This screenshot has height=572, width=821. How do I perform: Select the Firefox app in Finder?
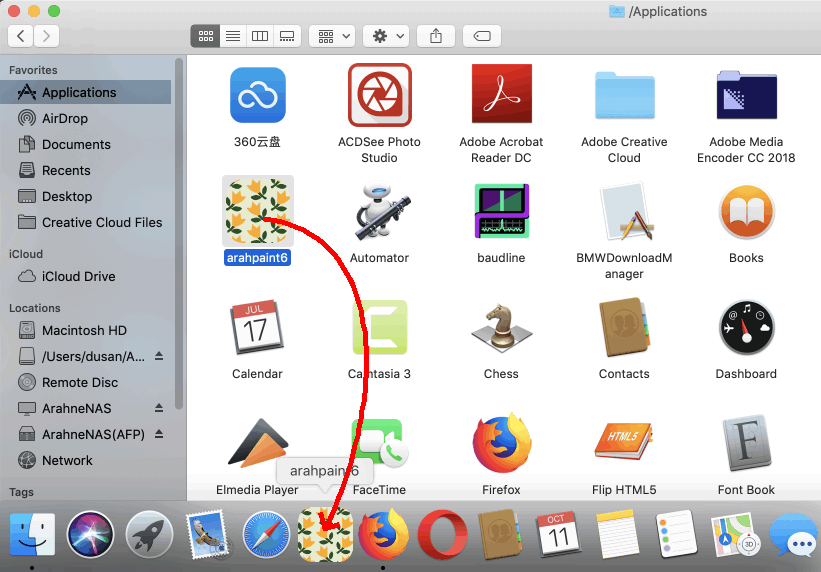pyautogui.click(x=502, y=443)
